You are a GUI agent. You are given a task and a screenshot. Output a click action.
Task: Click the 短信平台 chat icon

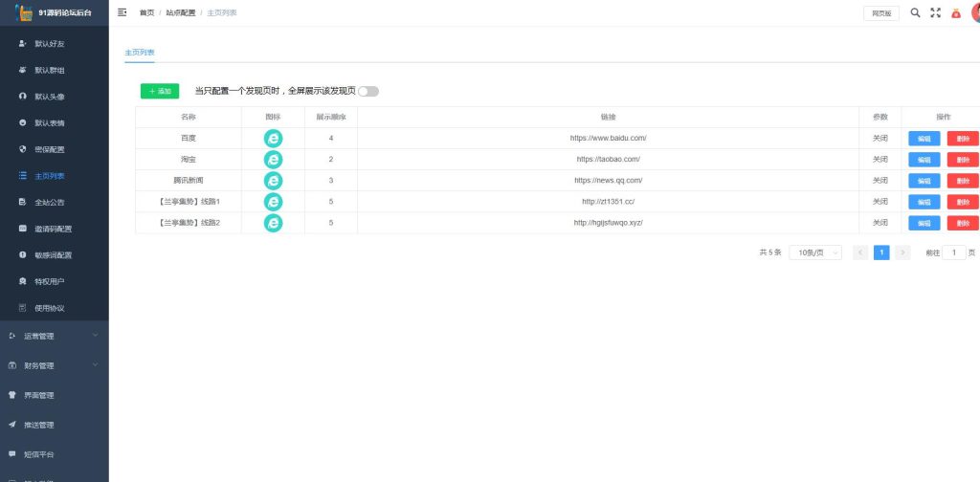pos(11,454)
